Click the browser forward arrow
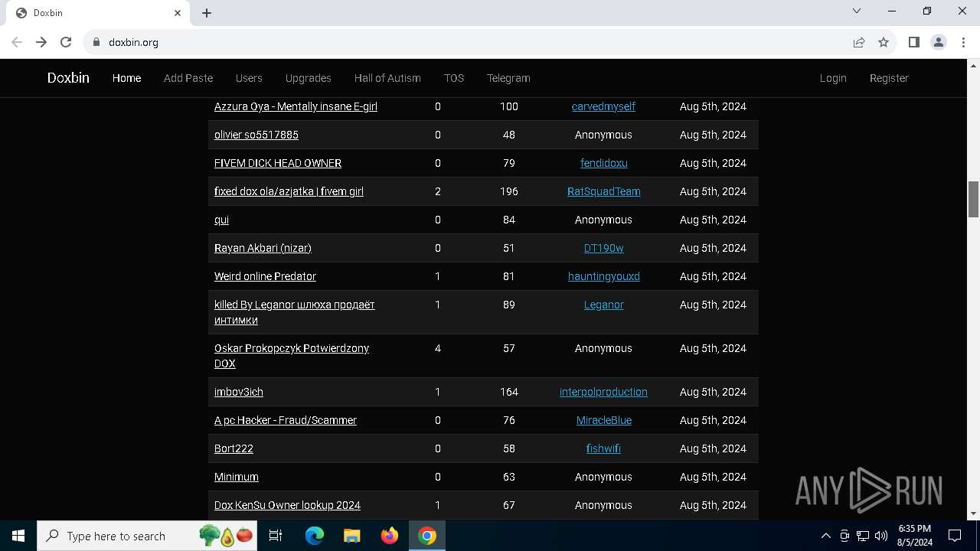 click(x=41, y=42)
